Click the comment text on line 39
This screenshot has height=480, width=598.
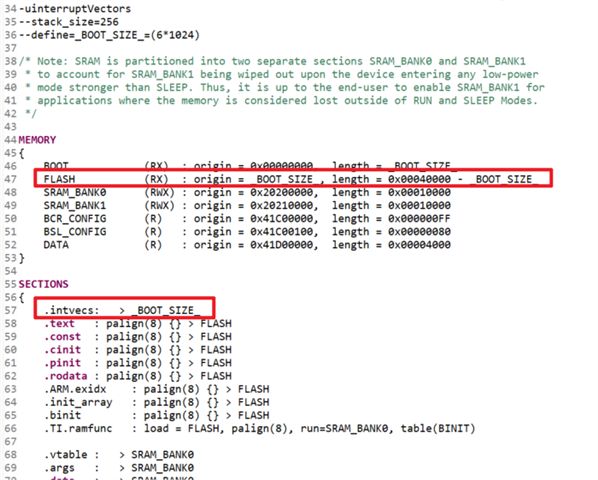tap(281, 74)
